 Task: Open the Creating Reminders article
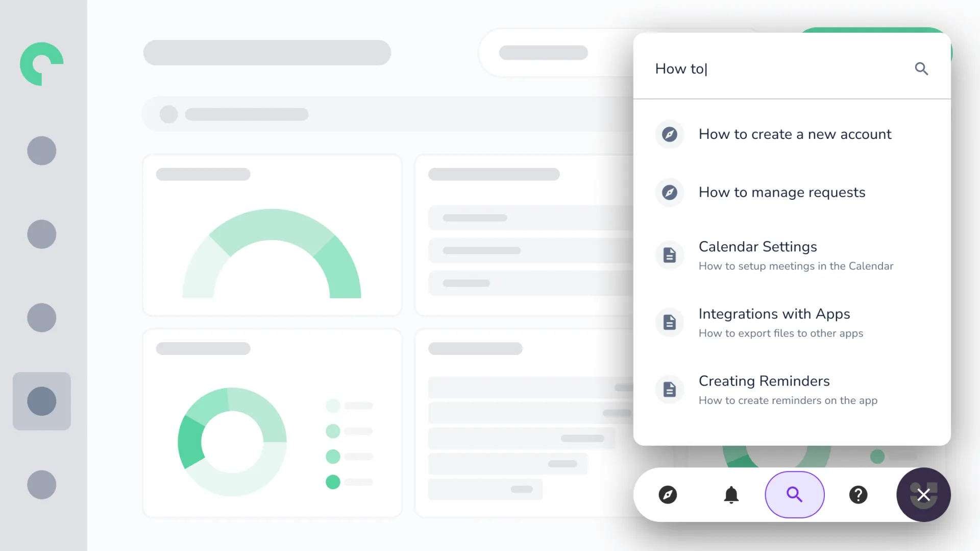[x=764, y=381]
